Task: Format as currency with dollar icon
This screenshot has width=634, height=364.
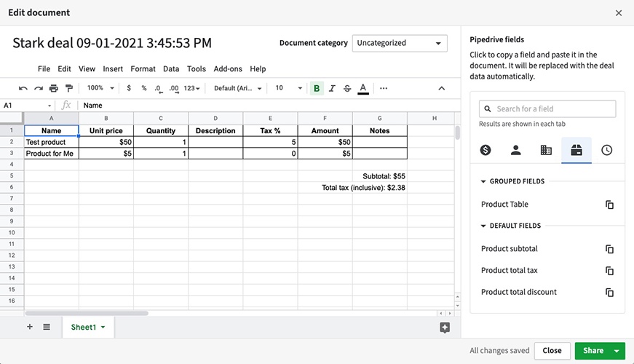Action: tap(129, 88)
